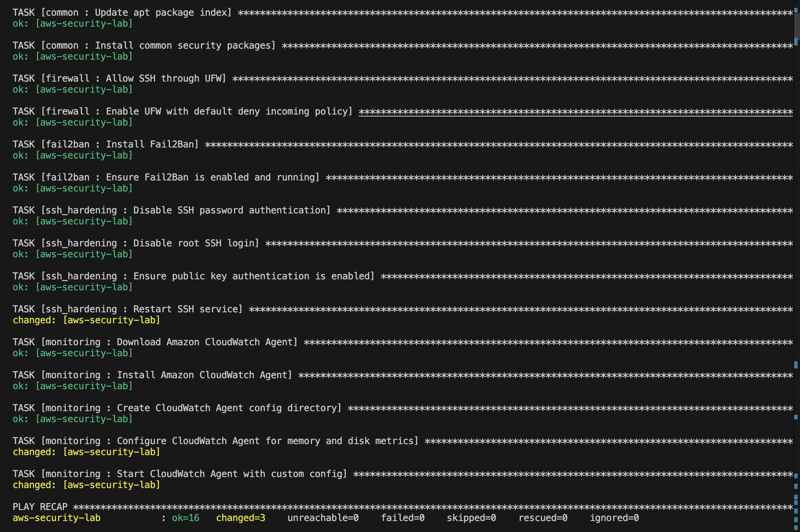The height and width of the screenshot is (532, 800).
Task: Click 'Start CloudWatch Agent with custom config' line
Action: pyautogui.click(x=403, y=474)
